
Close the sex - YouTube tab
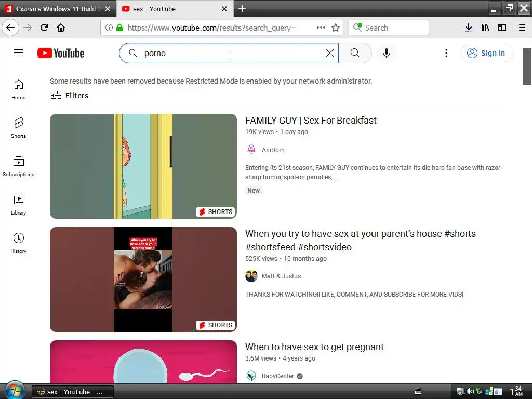[x=224, y=9]
